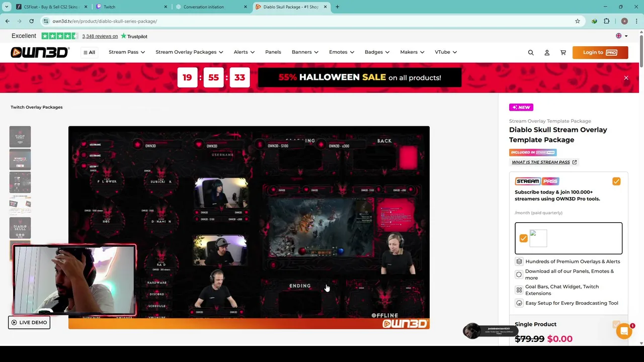Select the Single Product checkbox
The height and width of the screenshot is (362, 644).
[616, 325]
